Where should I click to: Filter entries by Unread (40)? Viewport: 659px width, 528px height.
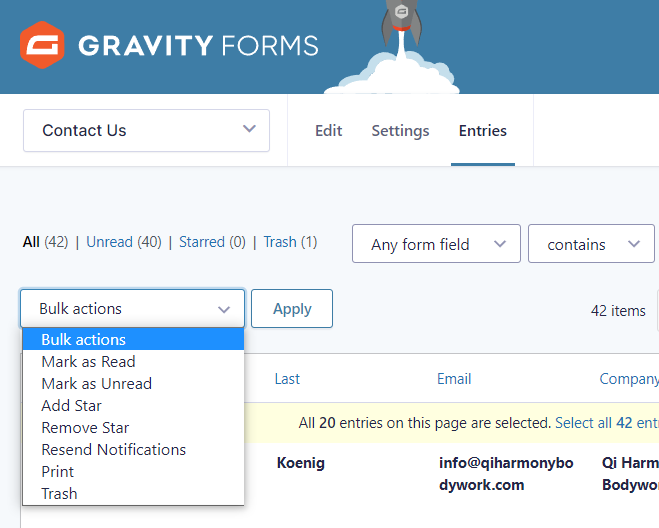pyautogui.click(x=124, y=242)
